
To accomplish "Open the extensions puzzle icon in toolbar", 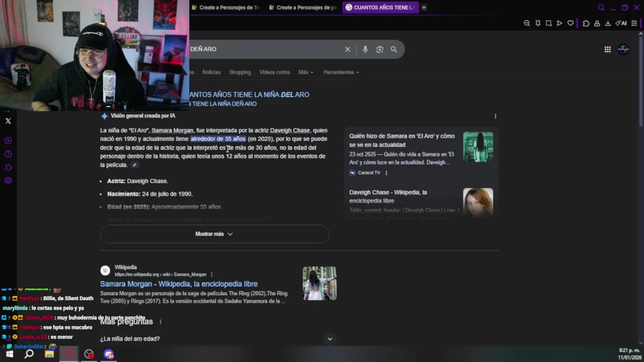I will (x=586, y=23).
